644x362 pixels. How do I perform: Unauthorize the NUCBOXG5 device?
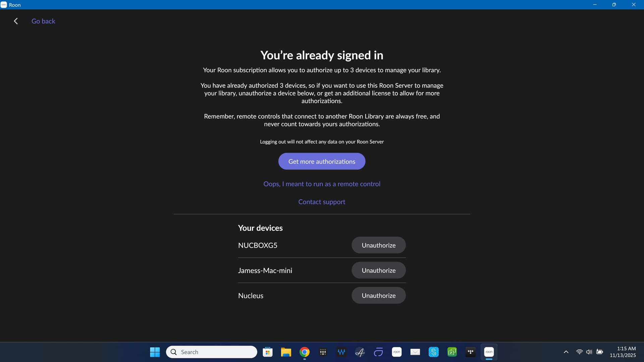coord(378,245)
